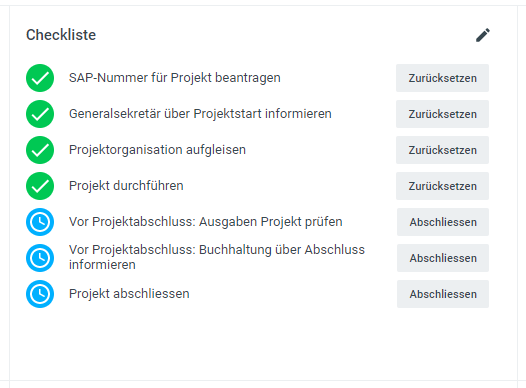The height and width of the screenshot is (388, 526).
Task: Click blue clock icon beside Buchhaltung über Abschluss informieren
Action: (x=40, y=258)
